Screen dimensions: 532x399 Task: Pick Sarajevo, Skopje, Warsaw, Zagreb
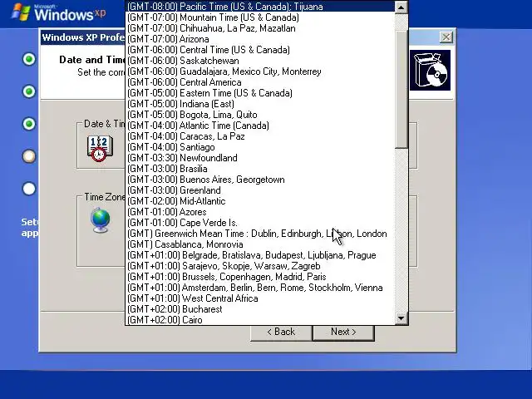pos(260,266)
